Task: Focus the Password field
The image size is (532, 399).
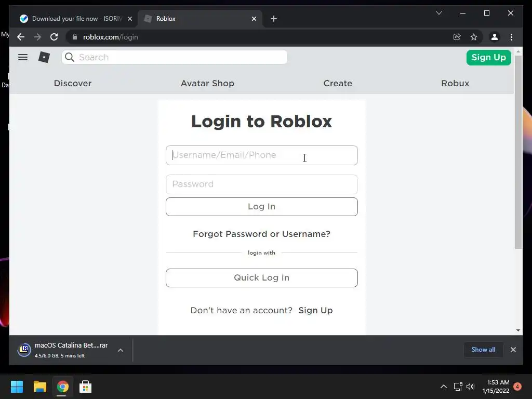Action: coord(262,184)
